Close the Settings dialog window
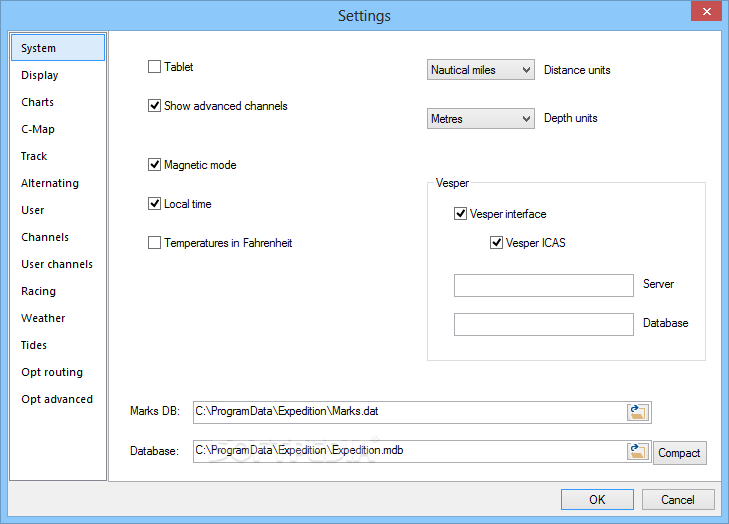Screen dimensions: 729x524 click(706, 11)
